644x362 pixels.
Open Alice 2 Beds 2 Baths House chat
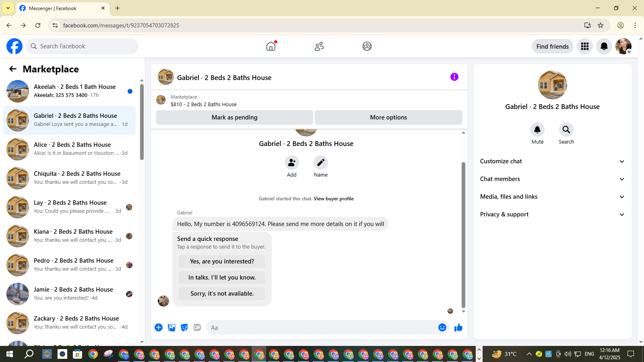point(69,149)
